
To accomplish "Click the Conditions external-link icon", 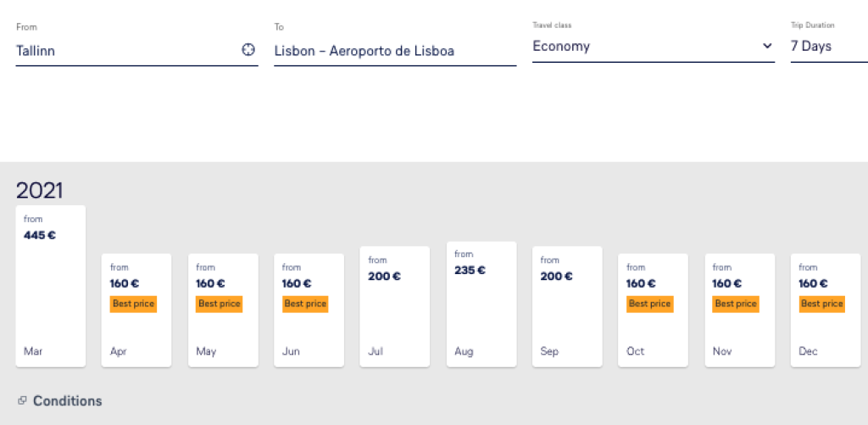I will [x=22, y=400].
